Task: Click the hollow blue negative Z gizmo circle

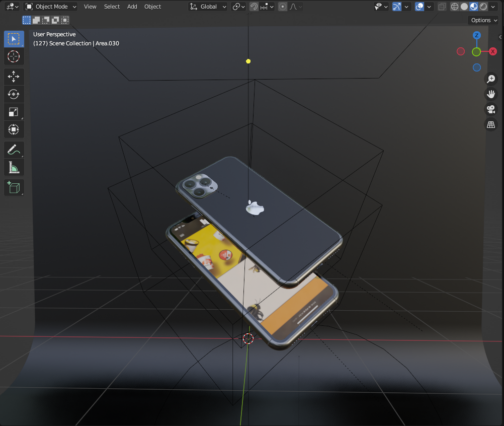Action: [477, 67]
